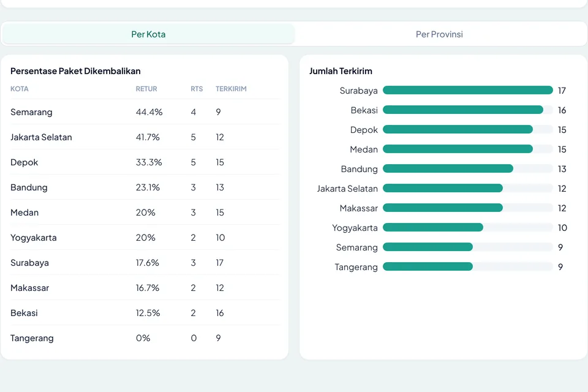Click the RTS column header

tap(197, 89)
